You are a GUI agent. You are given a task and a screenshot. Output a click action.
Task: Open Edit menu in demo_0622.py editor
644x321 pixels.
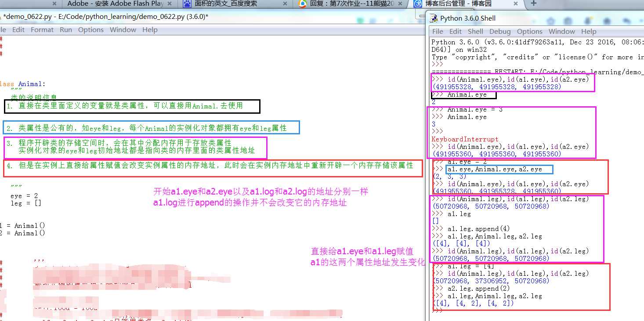click(x=18, y=30)
